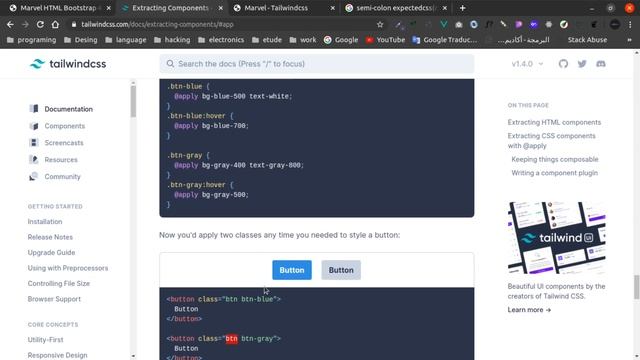
Task: Go back with browser back arrow
Action: 10,24
